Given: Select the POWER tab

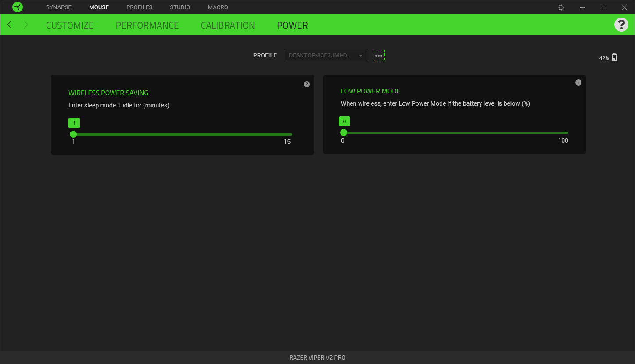Looking at the screenshot, I should point(292,25).
